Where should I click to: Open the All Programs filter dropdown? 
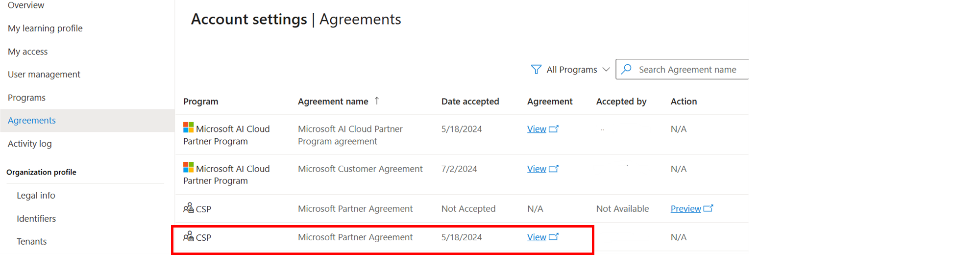[x=571, y=70]
